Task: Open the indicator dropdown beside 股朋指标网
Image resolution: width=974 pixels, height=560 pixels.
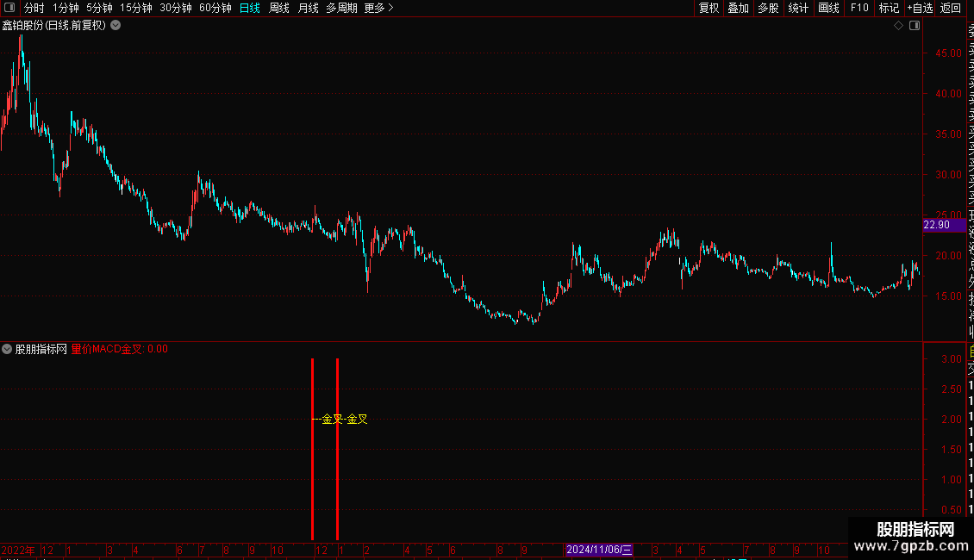Action: click(7, 349)
